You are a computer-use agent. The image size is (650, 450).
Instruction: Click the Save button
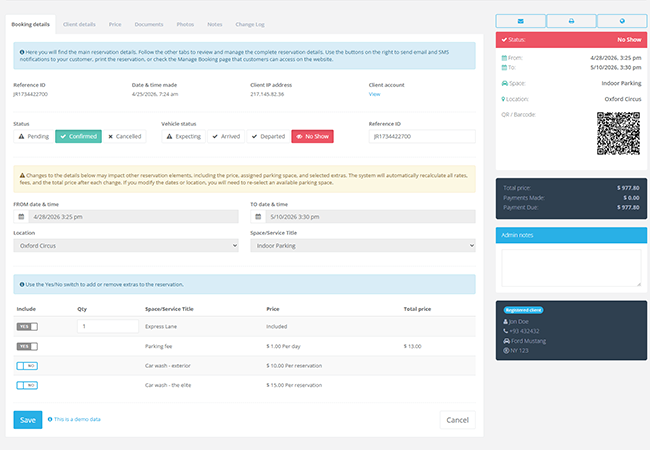coord(28,420)
